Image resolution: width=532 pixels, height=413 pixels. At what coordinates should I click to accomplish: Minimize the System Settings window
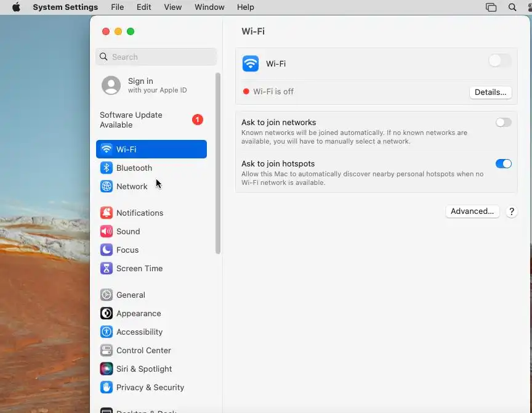118,31
